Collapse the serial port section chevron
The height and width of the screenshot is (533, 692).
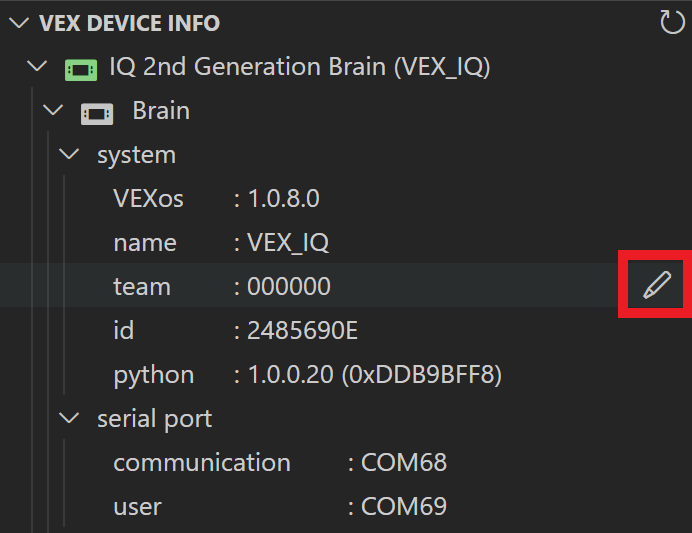coord(70,419)
